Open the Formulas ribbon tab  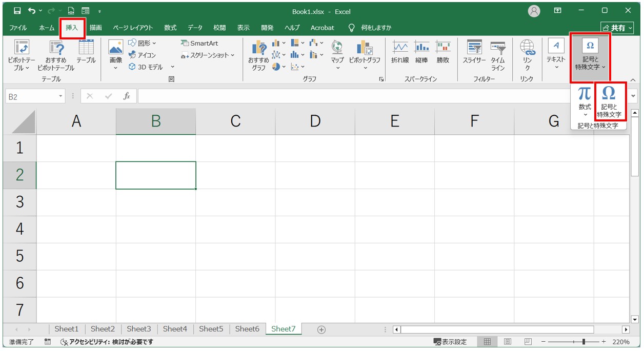tap(170, 28)
